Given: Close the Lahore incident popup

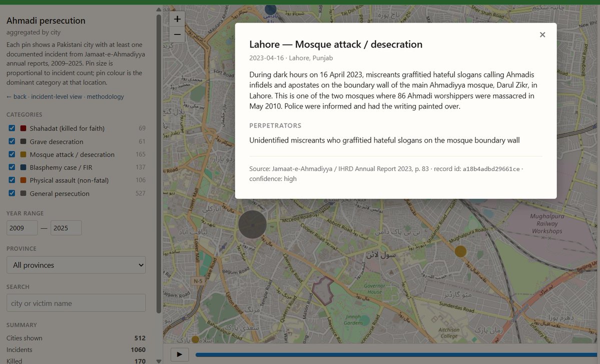Looking at the screenshot, I should [x=542, y=35].
